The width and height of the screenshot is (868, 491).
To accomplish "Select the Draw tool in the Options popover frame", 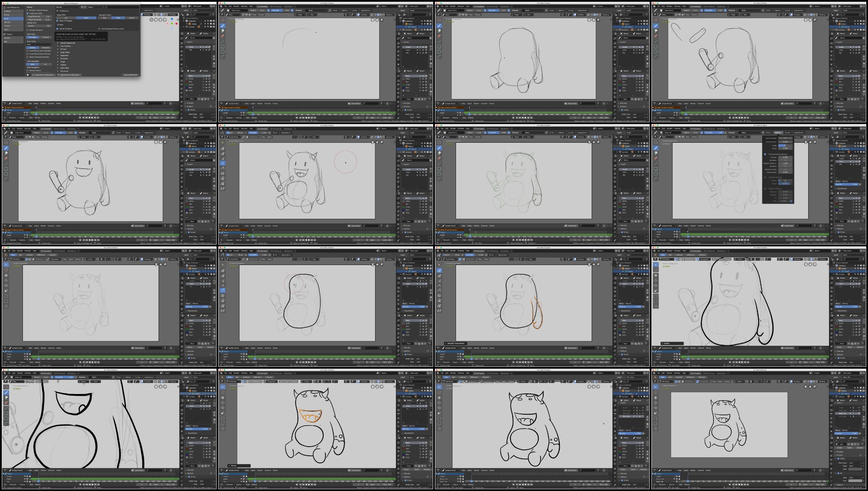I will click(x=656, y=148).
